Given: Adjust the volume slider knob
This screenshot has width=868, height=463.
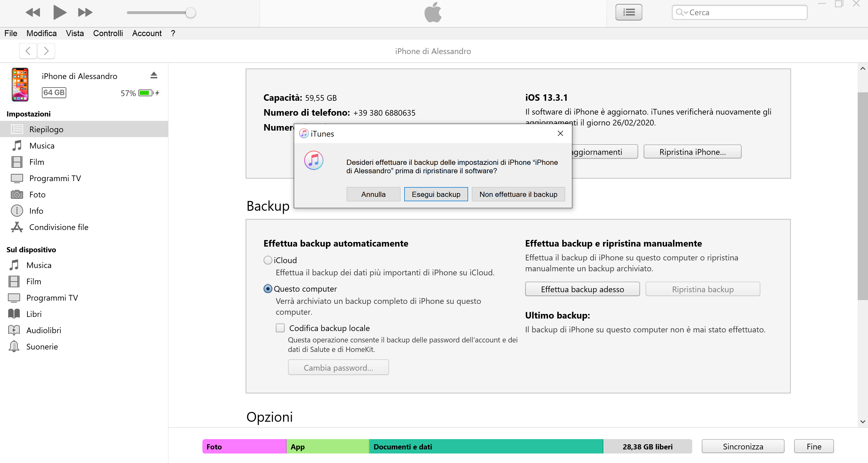Looking at the screenshot, I should click(191, 13).
